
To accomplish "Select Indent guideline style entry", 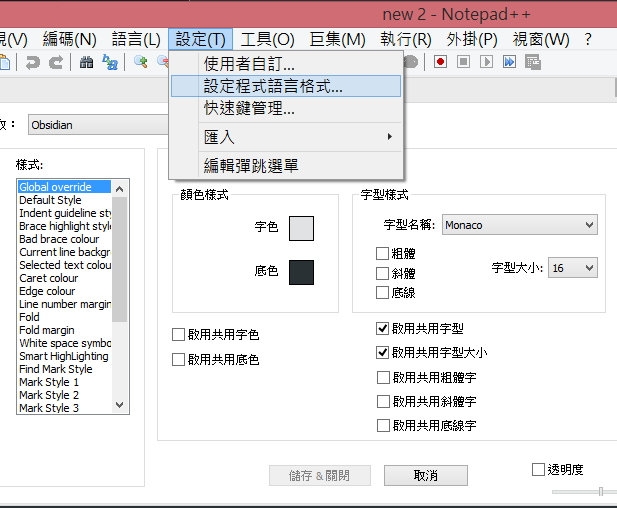I will pos(64,213).
